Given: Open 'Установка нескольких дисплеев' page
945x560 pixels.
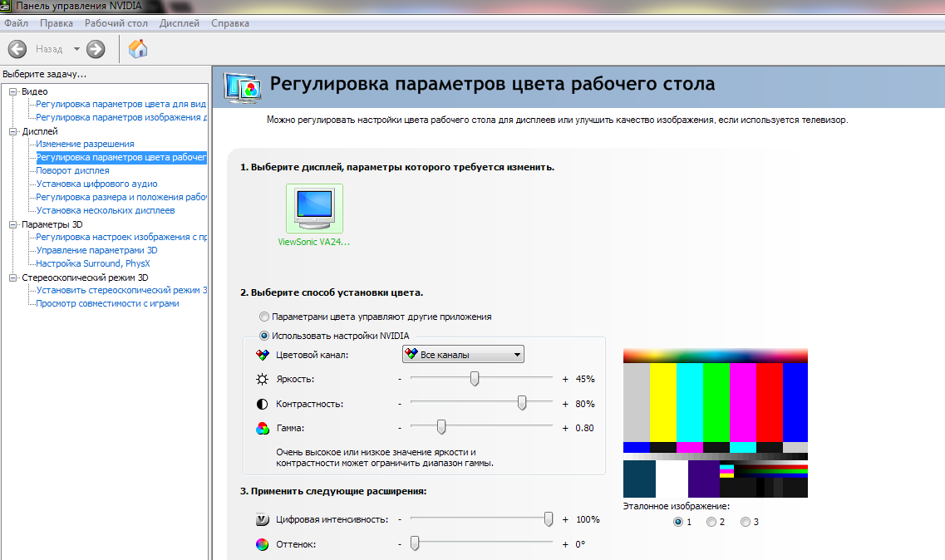Looking at the screenshot, I should (106, 210).
